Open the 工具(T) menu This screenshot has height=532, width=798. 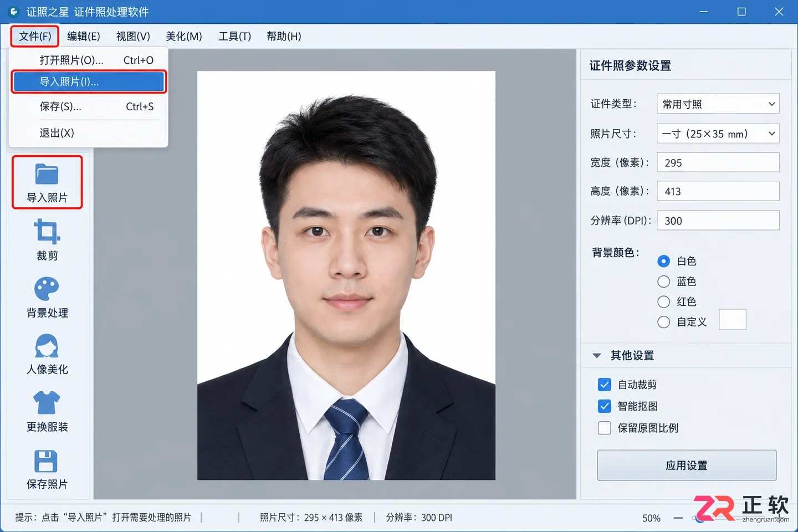[x=234, y=37]
